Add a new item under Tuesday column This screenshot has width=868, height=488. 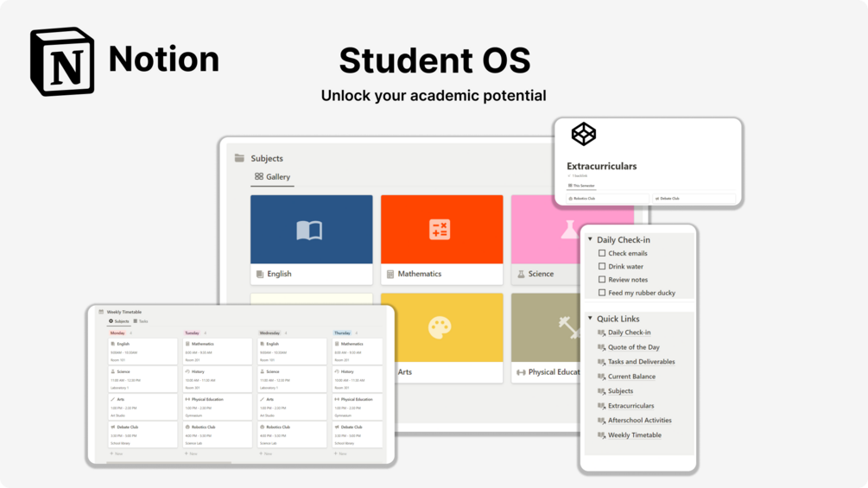coord(191,453)
